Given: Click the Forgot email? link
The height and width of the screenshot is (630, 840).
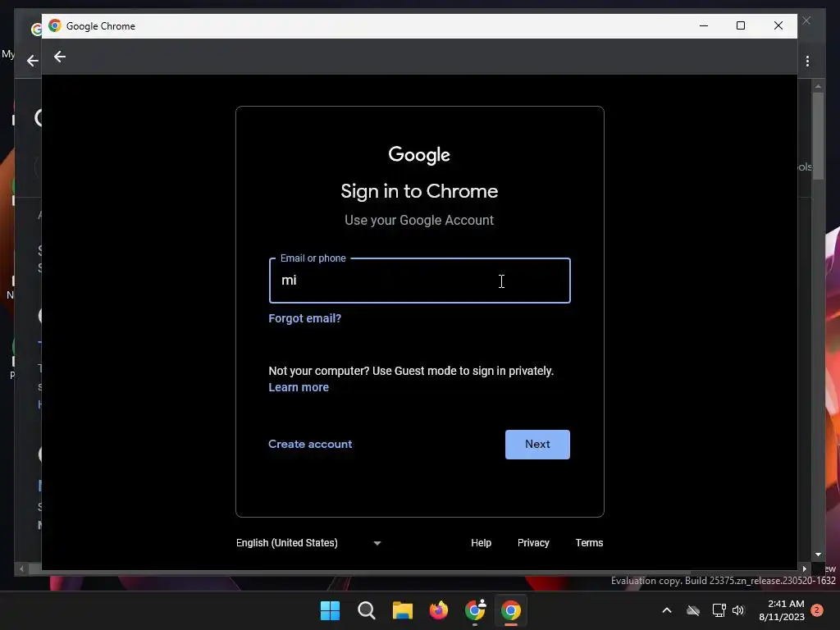Looking at the screenshot, I should 305,318.
